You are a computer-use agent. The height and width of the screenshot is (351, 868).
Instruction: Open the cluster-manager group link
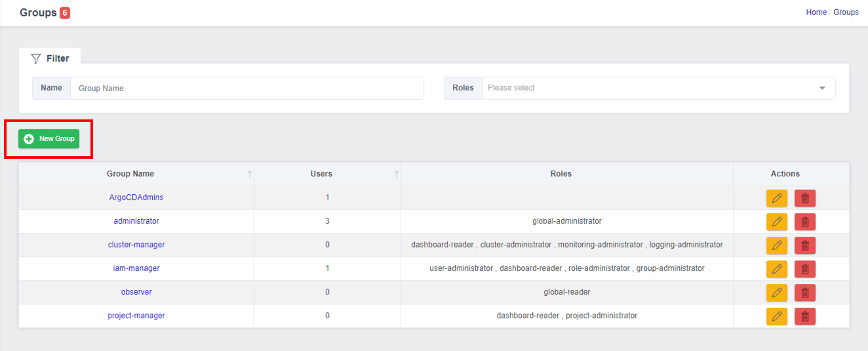(x=136, y=245)
